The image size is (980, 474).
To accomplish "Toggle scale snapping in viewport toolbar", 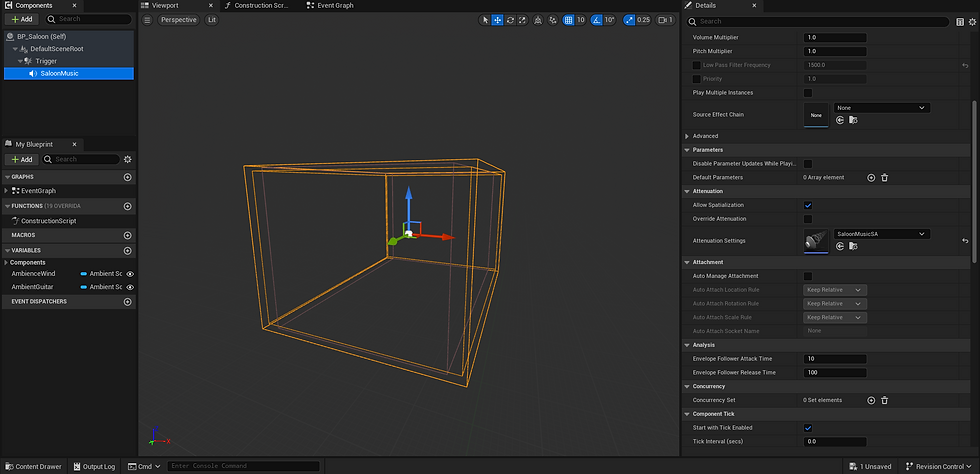I will tap(629, 20).
